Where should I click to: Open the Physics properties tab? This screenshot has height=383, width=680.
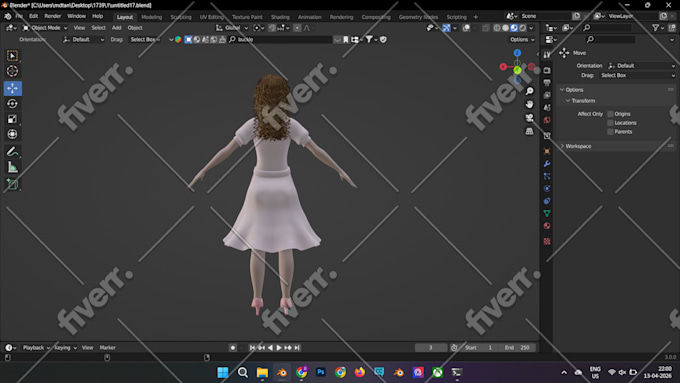(x=547, y=189)
